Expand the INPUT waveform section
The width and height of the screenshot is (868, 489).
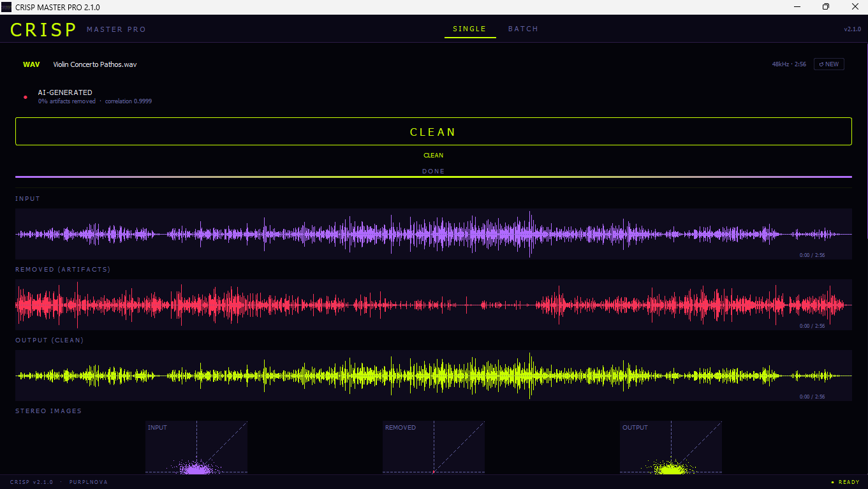click(x=27, y=198)
